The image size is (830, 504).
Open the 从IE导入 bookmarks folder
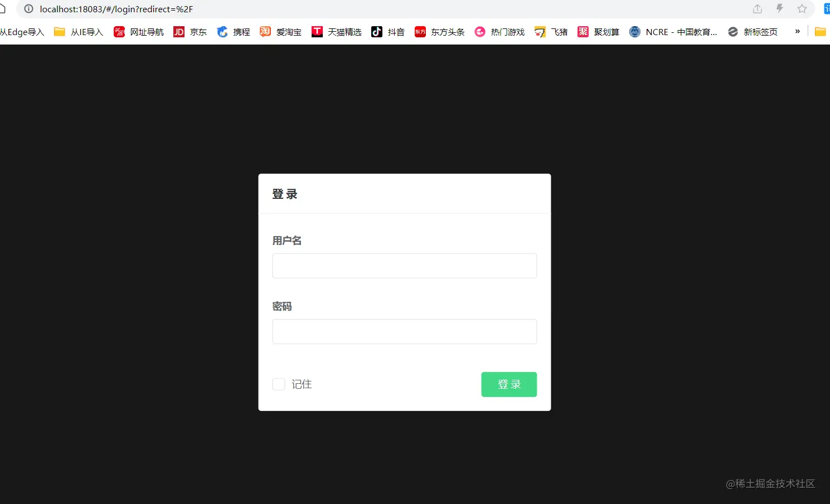pyautogui.click(x=79, y=32)
